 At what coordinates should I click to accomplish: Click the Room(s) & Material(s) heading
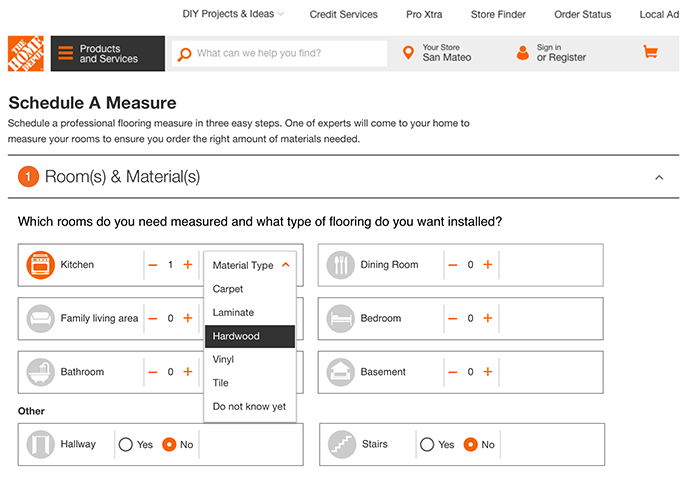(x=122, y=177)
